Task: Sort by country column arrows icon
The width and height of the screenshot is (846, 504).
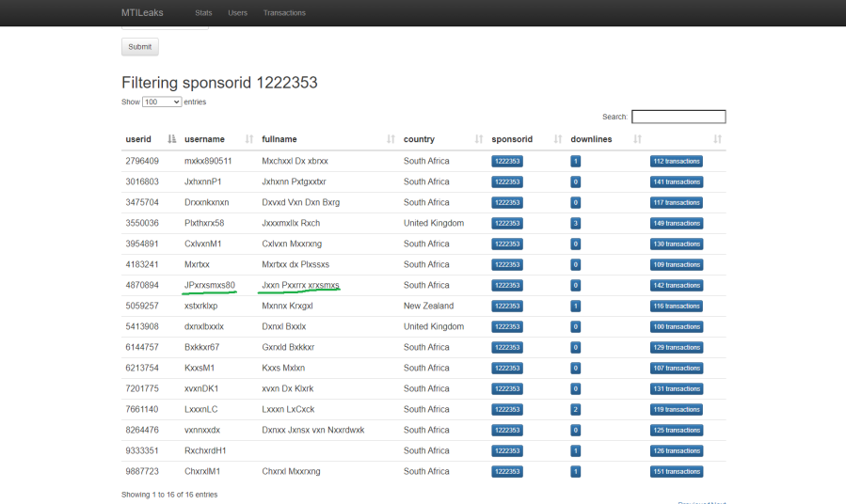Action: 478,139
